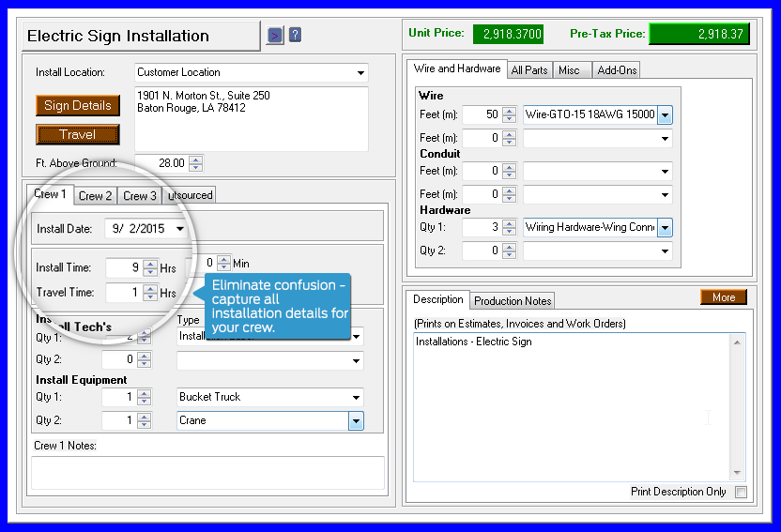Click the blue arrow icon beside title

[275, 36]
